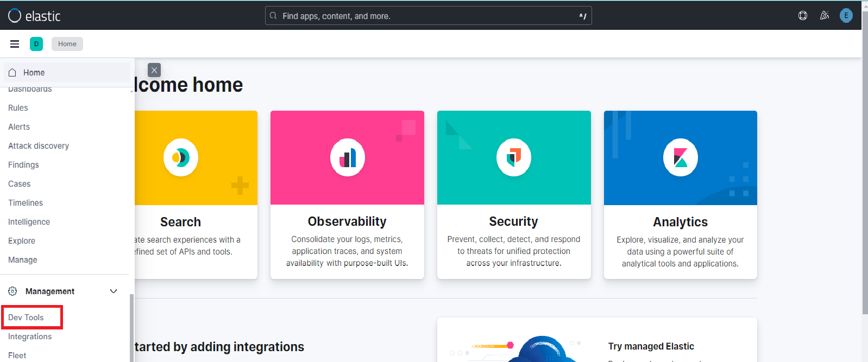Open the newsfeed celebration icon

(x=825, y=16)
